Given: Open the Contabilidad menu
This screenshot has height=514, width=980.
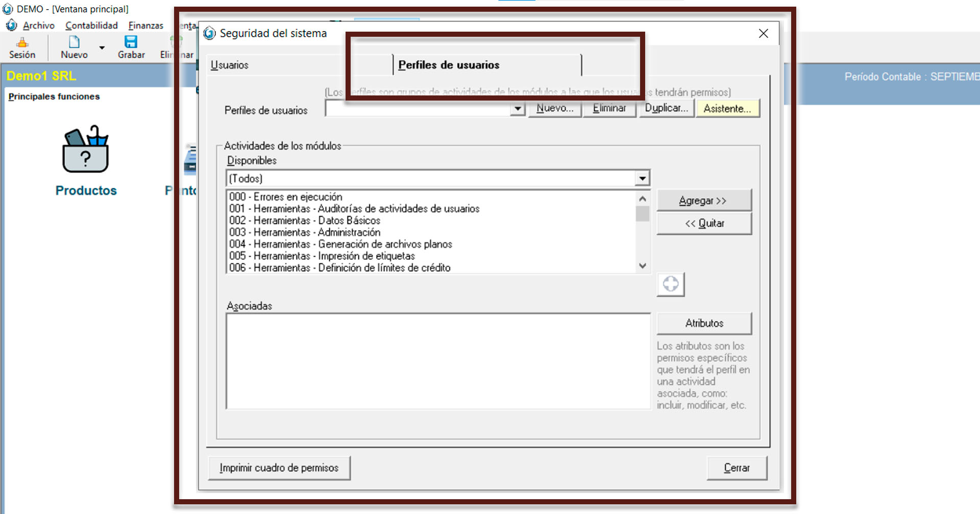Looking at the screenshot, I should coord(91,26).
